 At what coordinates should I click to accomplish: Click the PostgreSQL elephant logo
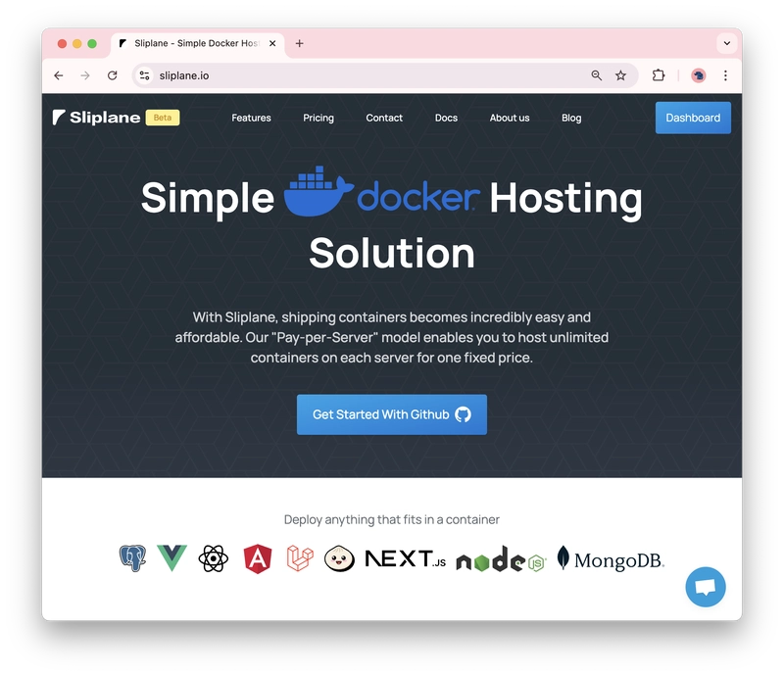coord(132,558)
